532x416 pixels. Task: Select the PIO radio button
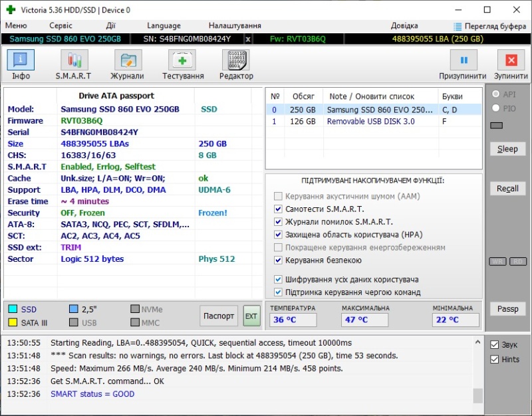click(495, 108)
